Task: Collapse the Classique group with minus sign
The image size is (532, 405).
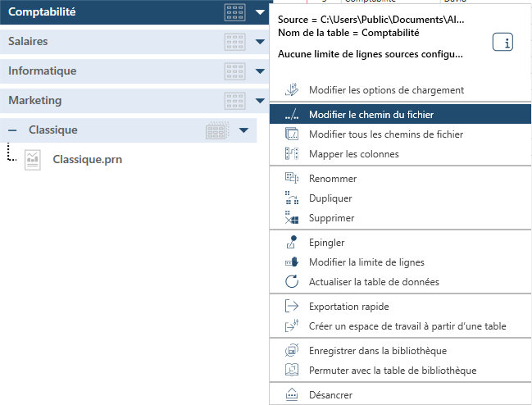Action: [x=13, y=130]
